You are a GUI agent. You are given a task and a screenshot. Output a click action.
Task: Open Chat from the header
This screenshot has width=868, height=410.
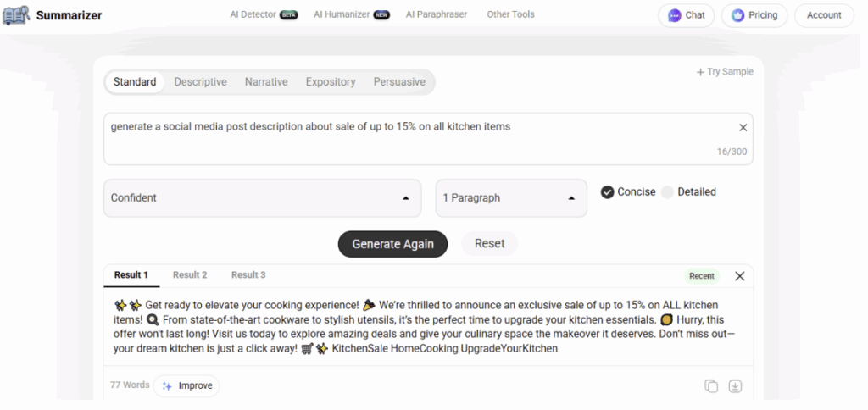[687, 15]
